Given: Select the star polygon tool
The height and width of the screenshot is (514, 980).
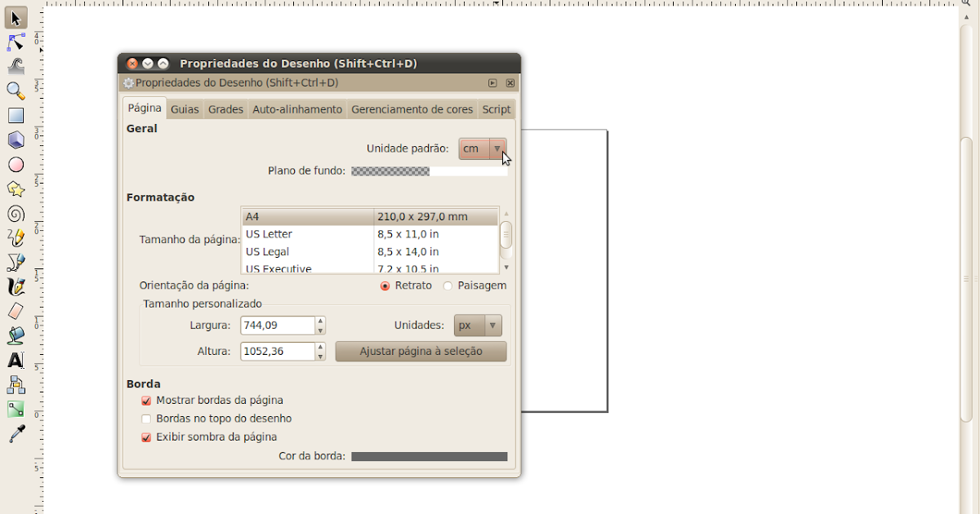Looking at the screenshot, I should tap(16, 188).
